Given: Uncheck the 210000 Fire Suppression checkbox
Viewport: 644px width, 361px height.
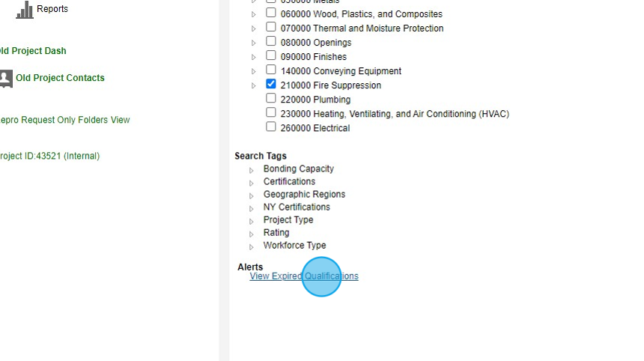Looking at the screenshot, I should tap(271, 85).
